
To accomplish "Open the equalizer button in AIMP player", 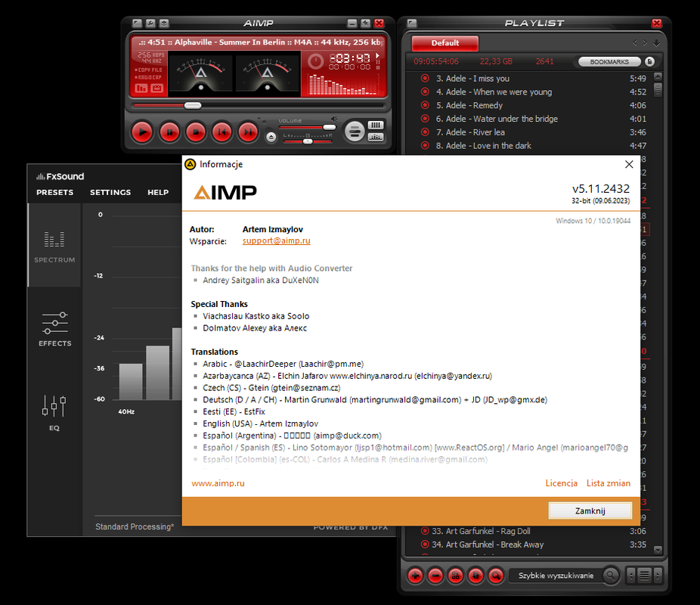I will pyautogui.click(x=376, y=137).
